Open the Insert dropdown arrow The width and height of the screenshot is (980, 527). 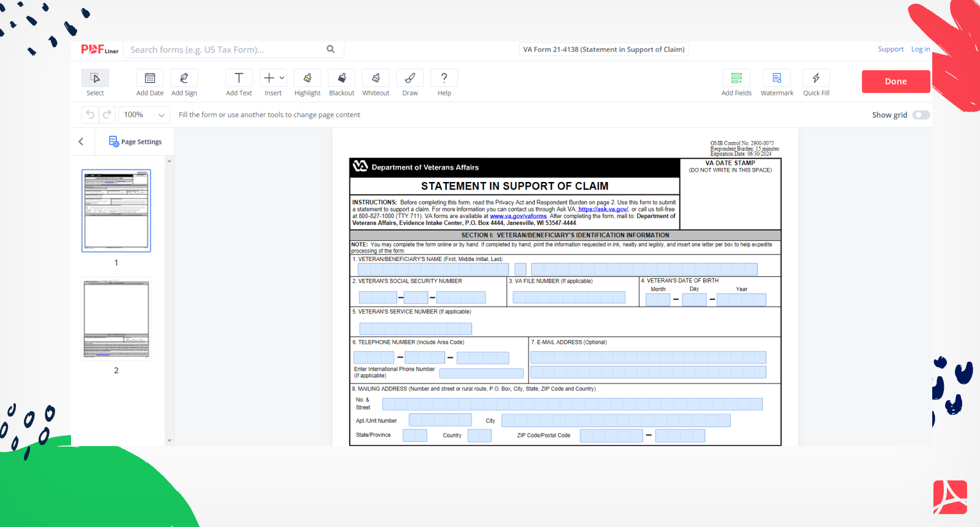(282, 78)
